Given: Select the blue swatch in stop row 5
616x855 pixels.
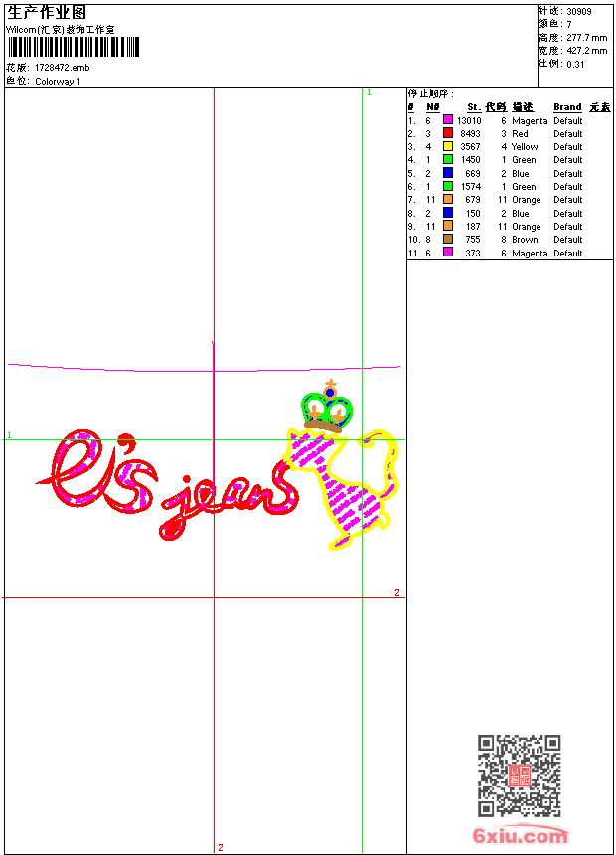Looking at the screenshot, I should 447,173.
